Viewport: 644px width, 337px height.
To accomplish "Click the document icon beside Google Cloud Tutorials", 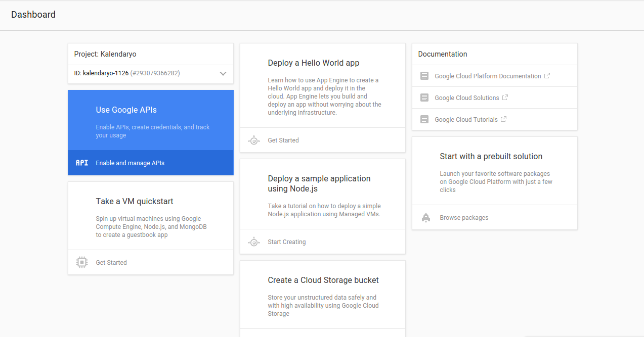I will pyautogui.click(x=424, y=120).
